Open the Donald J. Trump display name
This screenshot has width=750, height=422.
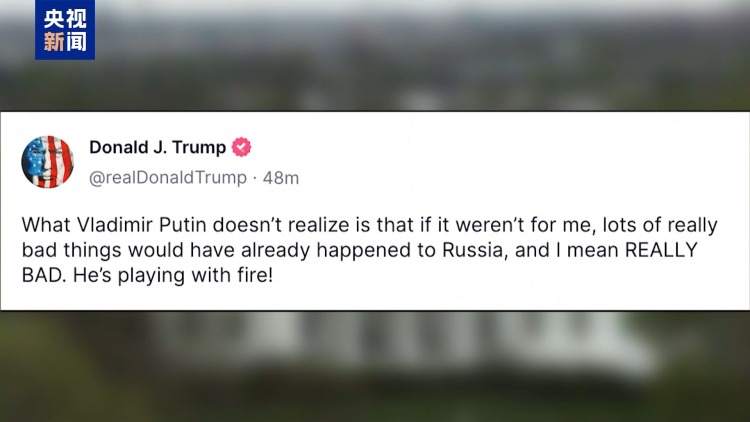[157, 147]
